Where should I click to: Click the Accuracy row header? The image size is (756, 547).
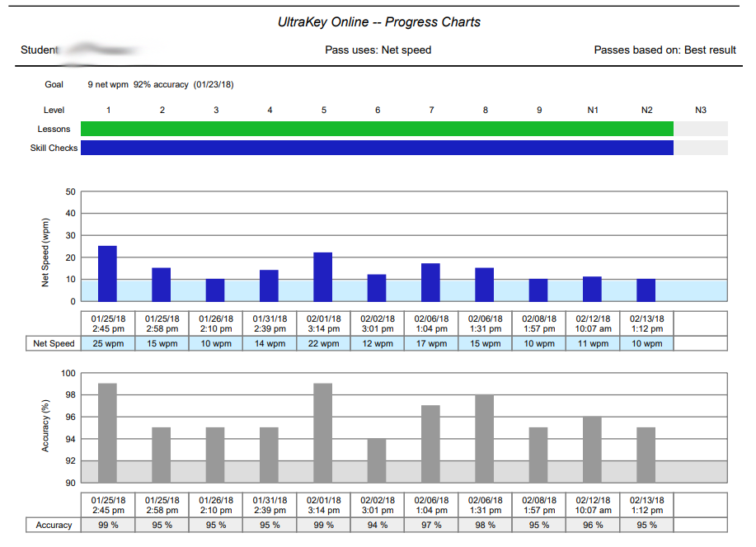tap(54, 525)
